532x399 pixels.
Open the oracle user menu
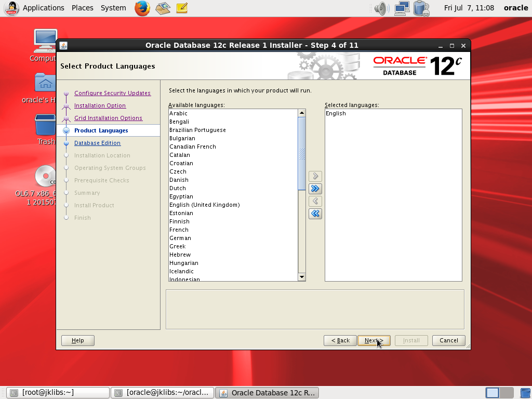pyautogui.click(x=516, y=8)
